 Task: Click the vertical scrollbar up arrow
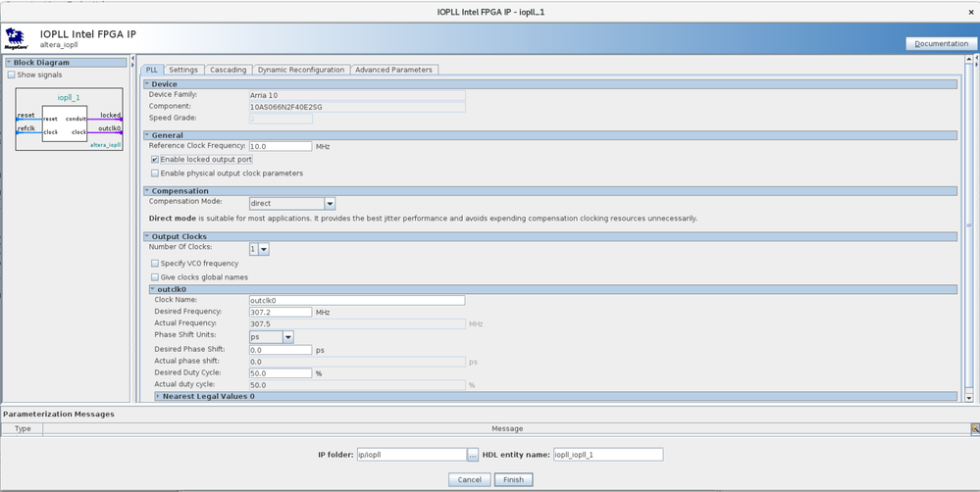(969, 60)
